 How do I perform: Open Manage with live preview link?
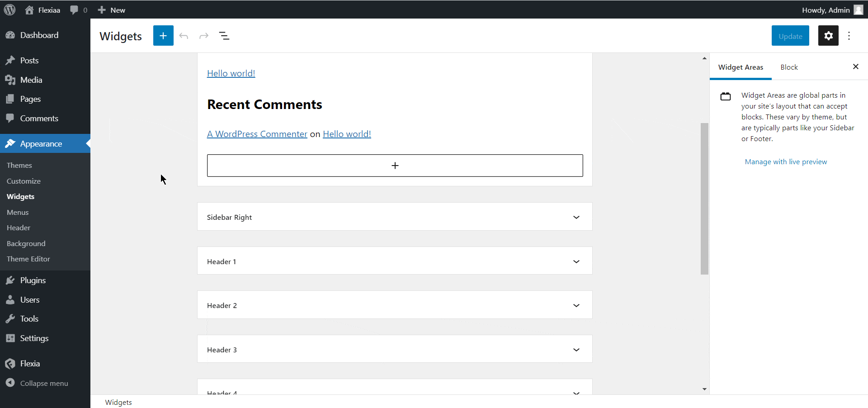point(786,162)
